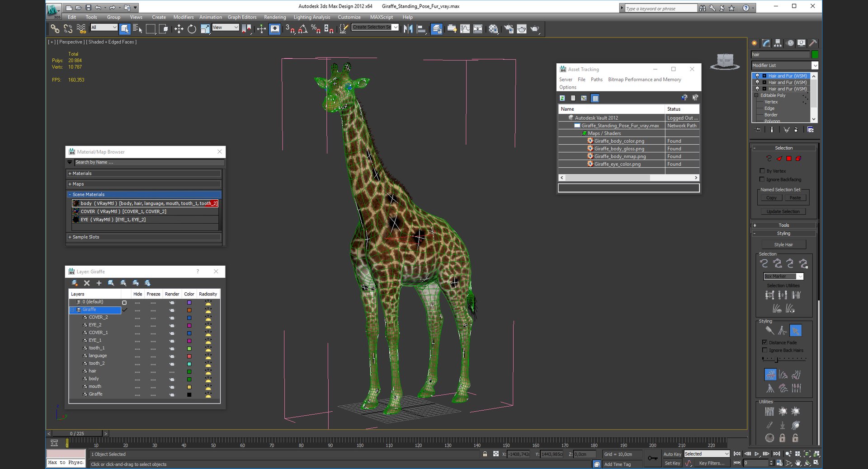Viewport: 868px width, 469px height.
Task: Expand the Materials group in browser
Action: (x=144, y=174)
